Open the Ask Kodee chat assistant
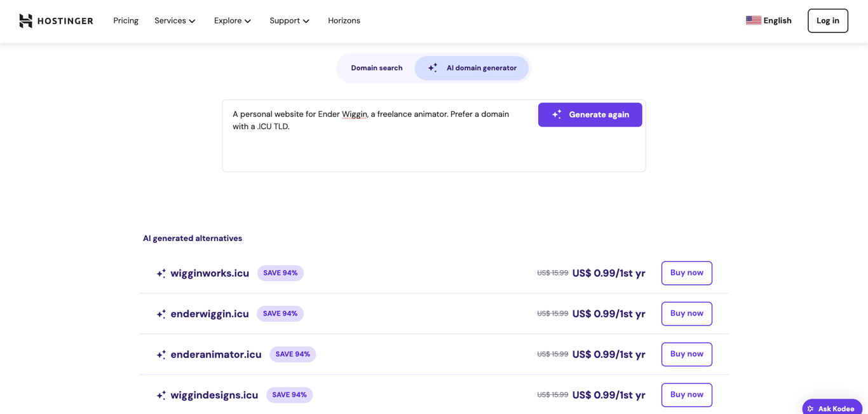Viewport: 868px width, 414px height. [832, 408]
